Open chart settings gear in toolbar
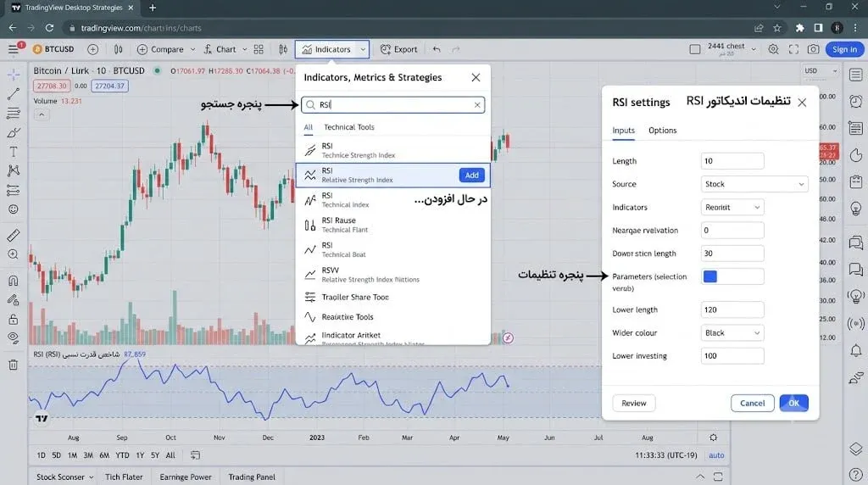Viewport: 868px width, 485px height. pyautogui.click(x=773, y=49)
